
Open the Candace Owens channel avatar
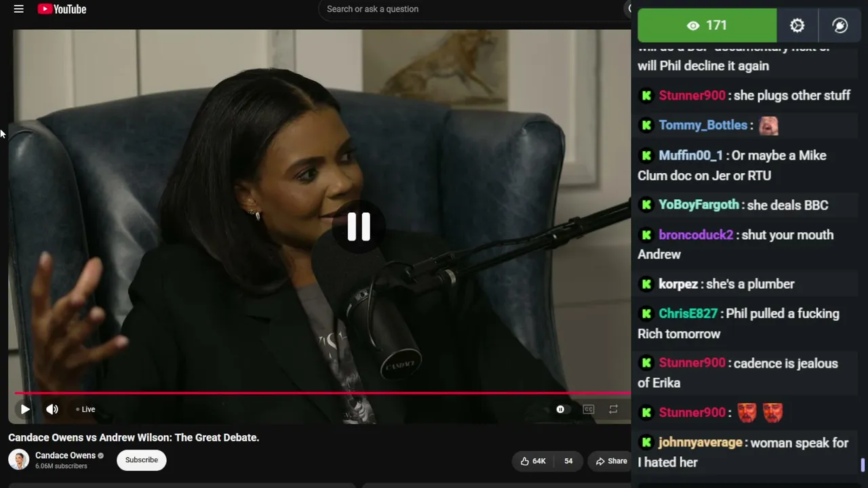(18, 460)
